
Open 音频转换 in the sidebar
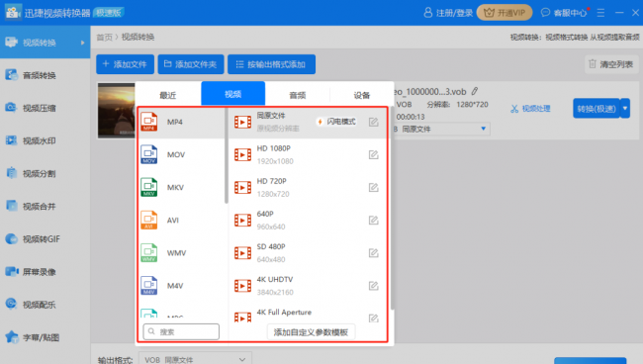point(45,75)
